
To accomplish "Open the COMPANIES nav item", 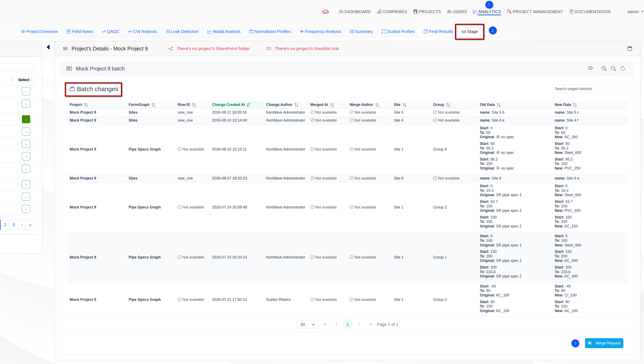I will coord(392,12).
